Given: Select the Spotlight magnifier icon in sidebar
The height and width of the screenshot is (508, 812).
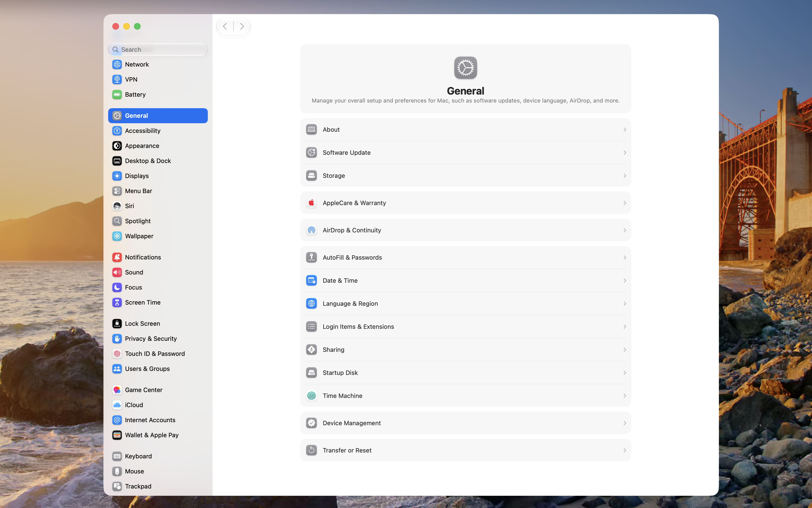Looking at the screenshot, I should [117, 221].
